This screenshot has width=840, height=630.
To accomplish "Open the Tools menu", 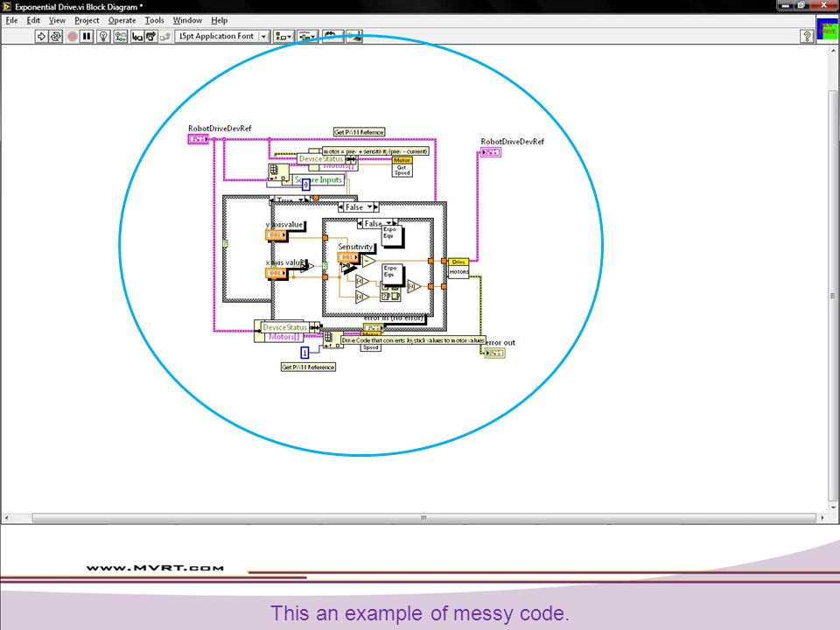I will (x=154, y=20).
